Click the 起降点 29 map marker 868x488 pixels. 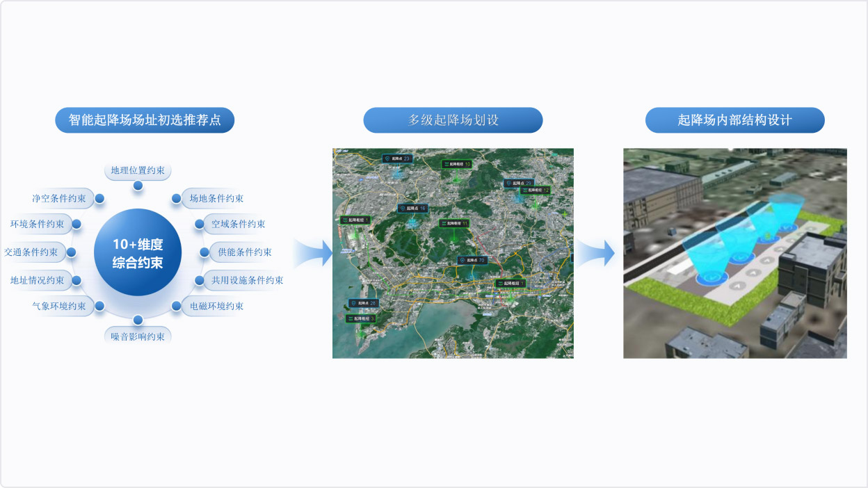[520, 183]
